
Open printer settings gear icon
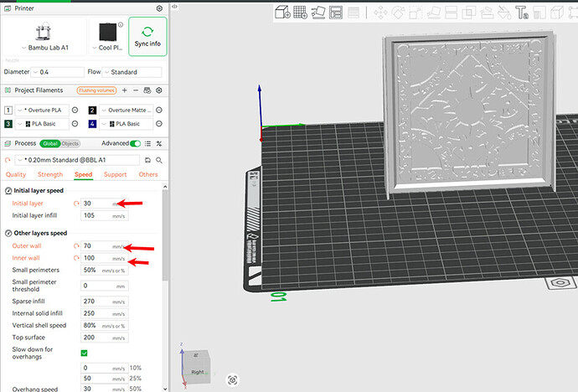[159, 8]
